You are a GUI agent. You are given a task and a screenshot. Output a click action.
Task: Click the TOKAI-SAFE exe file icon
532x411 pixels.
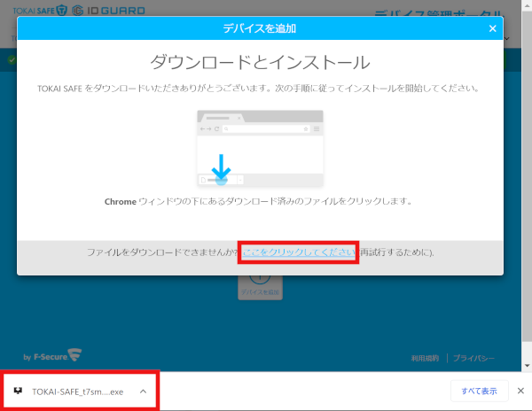[18, 391]
